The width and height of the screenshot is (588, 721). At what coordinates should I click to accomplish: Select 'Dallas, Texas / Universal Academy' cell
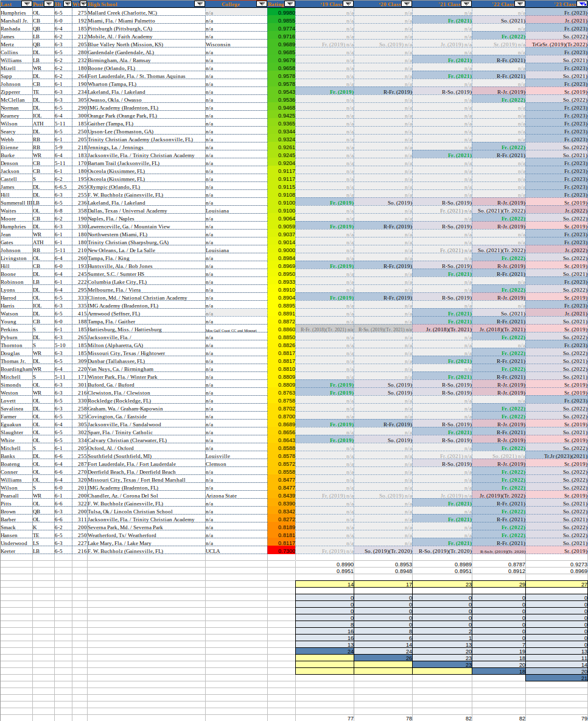pyautogui.click(x=146, y=211)
